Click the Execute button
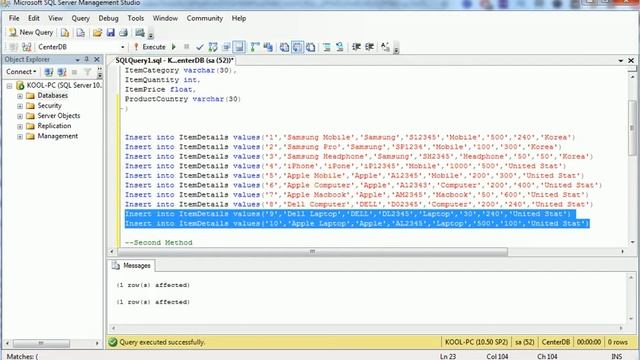This screenshot has height=360, width=640. tap(150, 47)
